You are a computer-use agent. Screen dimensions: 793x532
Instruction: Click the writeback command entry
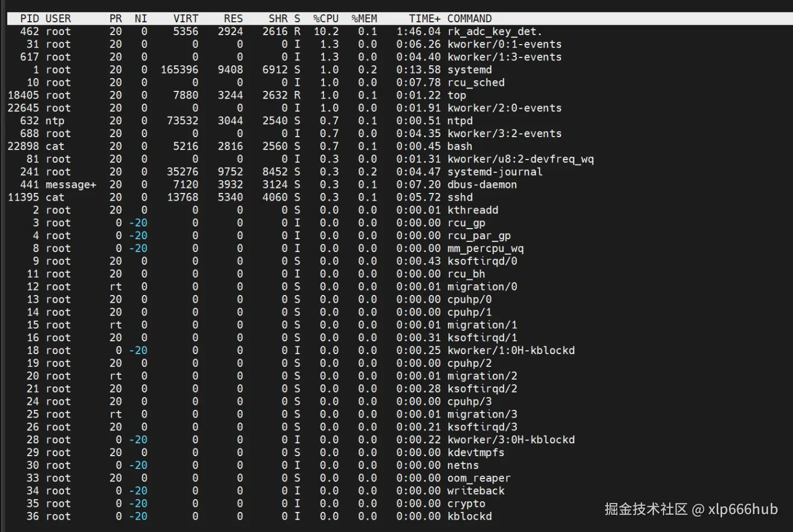pyautogui.click(x=476, y=491)
